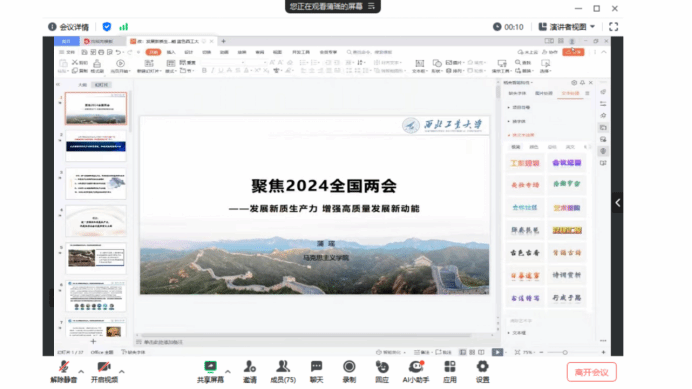Open the menu icon in screen-viewing banner

(371, 6)
